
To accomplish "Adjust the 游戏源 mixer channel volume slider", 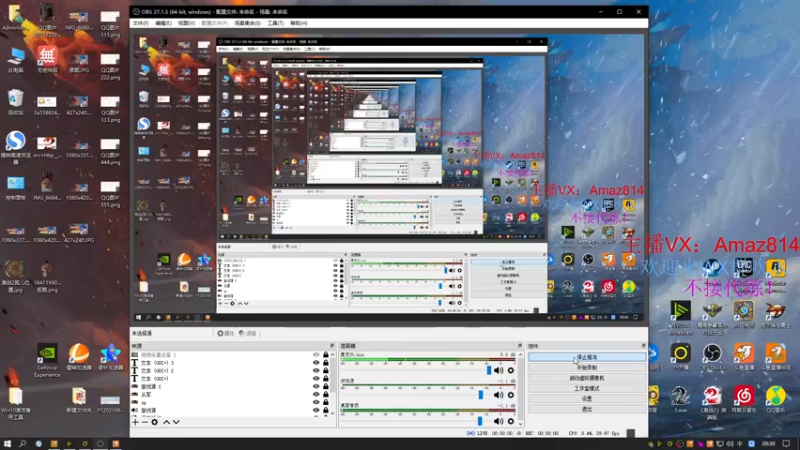I will click(x=481, y=395).
